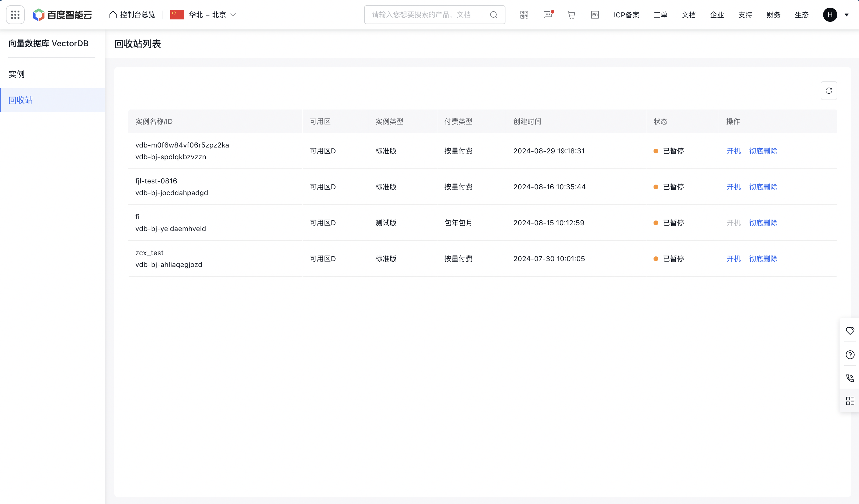Select 回收站 in the sidebar
Image resolution: width=859 pixels, height=504 pixels.
click(x=52, y=100)
